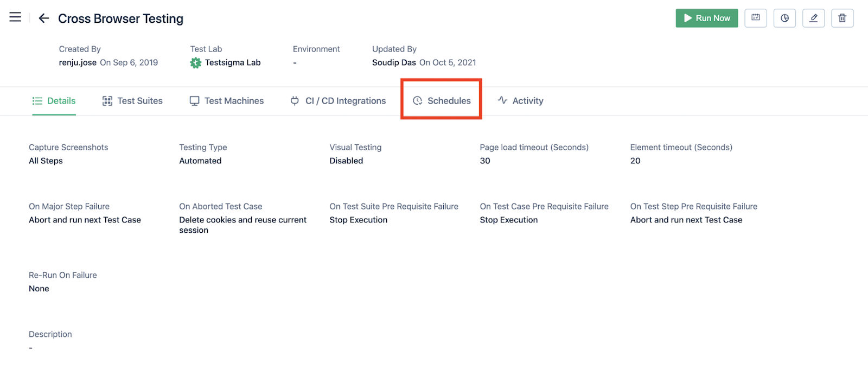Click the 'All Steps' screenshot value

[x=46, y=161]
